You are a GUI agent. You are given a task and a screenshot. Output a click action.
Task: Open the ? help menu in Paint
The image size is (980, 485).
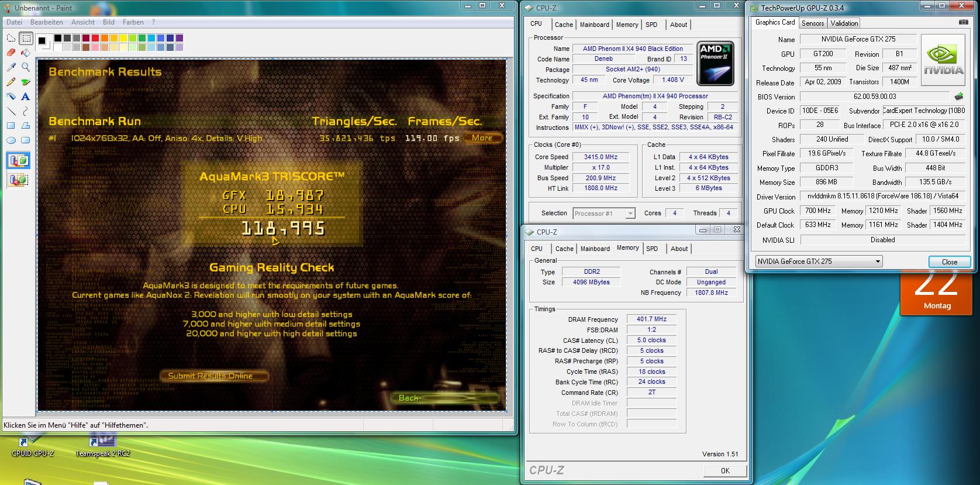tap(154, 22)
